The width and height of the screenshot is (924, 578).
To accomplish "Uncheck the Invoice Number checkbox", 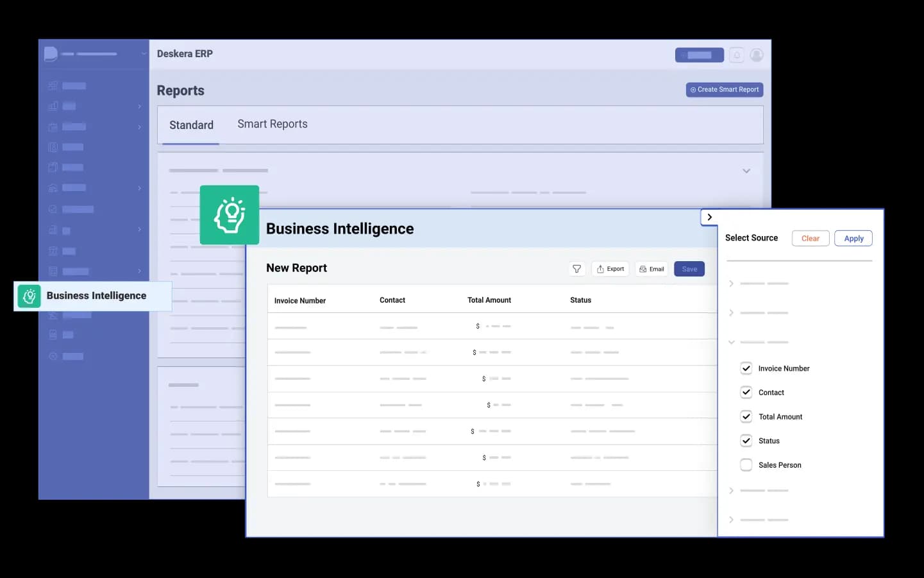I will (746, 368).
